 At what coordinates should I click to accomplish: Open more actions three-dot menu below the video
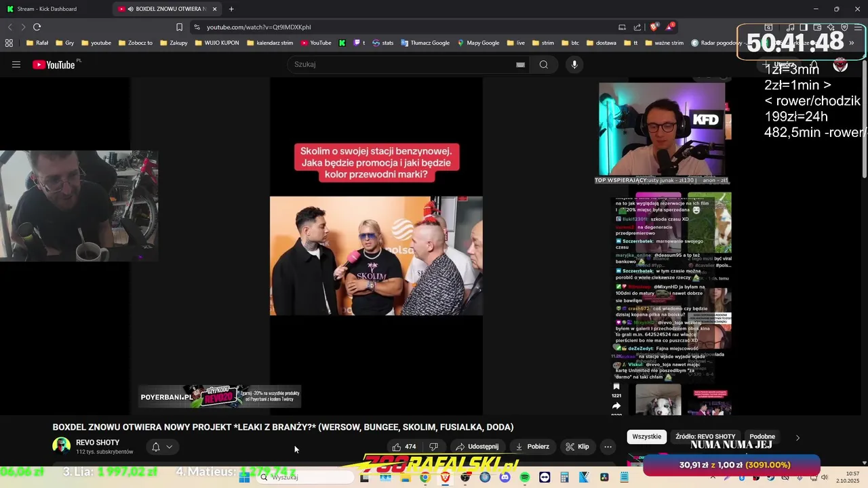[x=608, y=447]
